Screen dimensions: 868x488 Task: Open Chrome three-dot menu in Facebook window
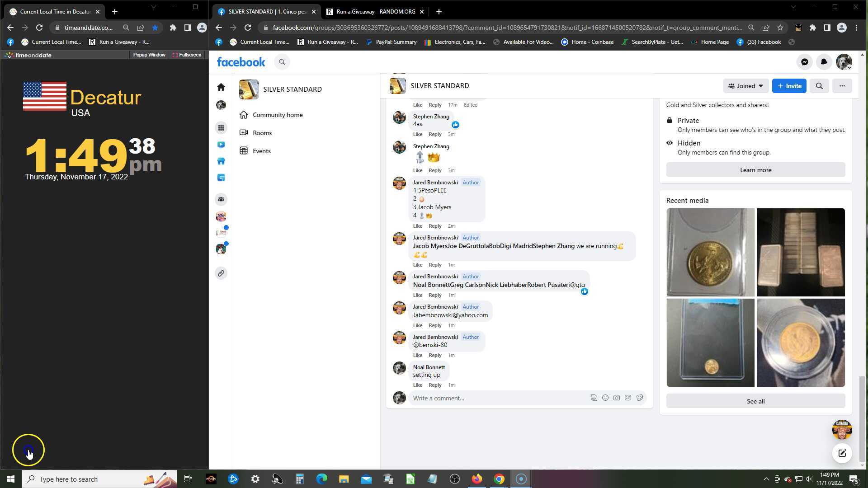(856, 28)
